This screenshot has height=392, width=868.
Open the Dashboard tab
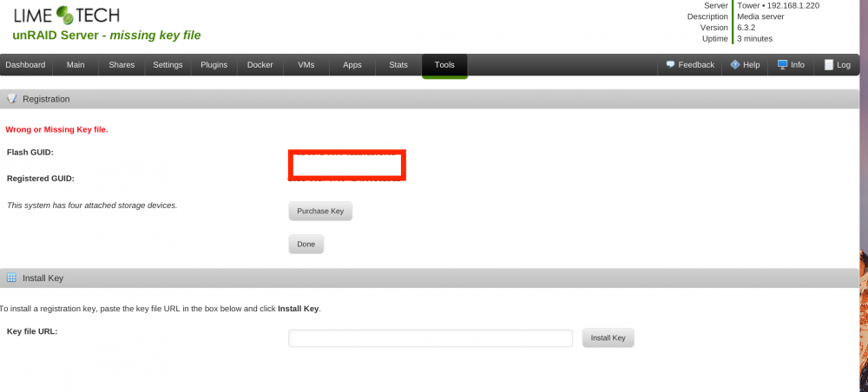pos(25,65)
